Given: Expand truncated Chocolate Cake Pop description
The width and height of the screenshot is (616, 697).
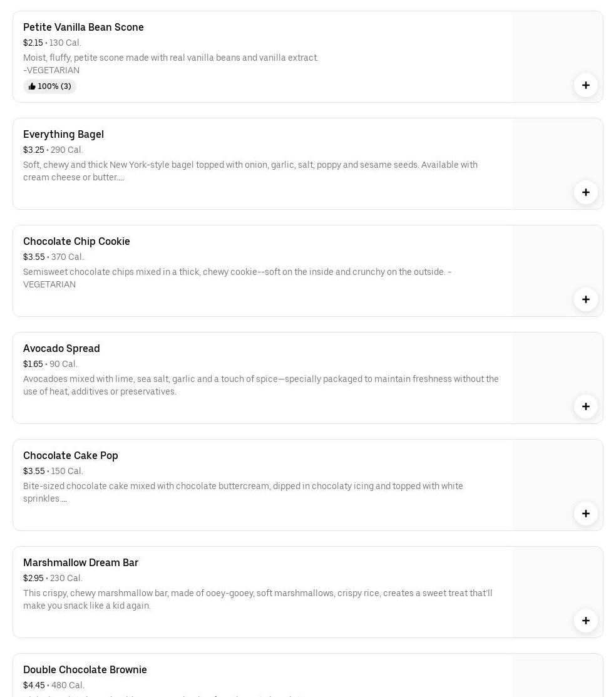Looking at the screenshot, I should 64,499.
